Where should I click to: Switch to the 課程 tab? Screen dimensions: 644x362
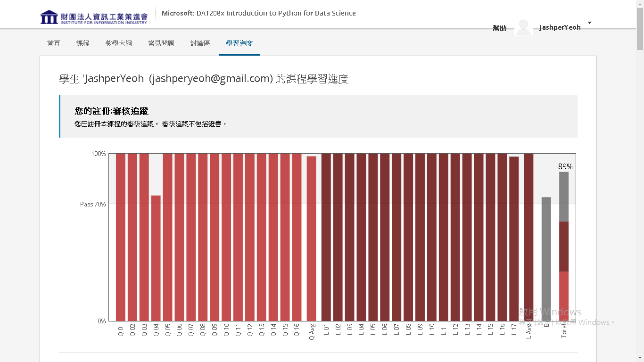[83, 43]
